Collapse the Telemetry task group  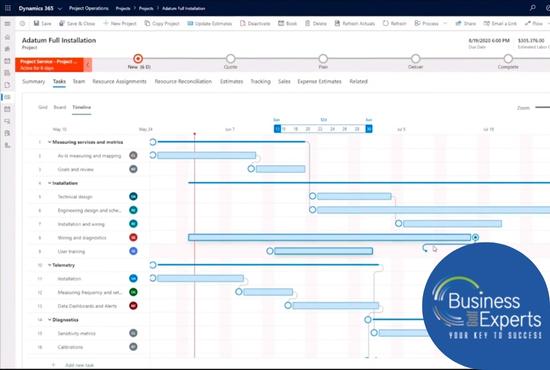coord(49,265)
